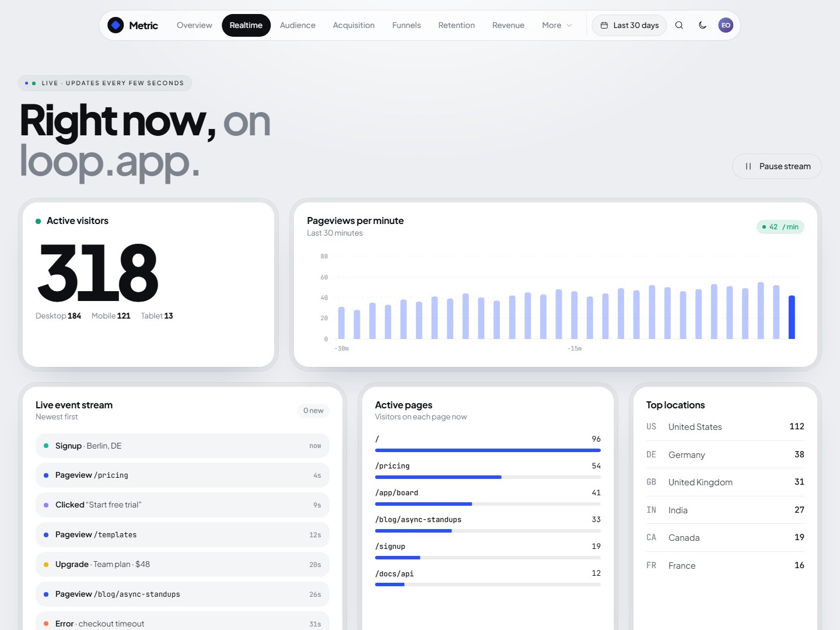Click the 42 /min badge

tap(780, 227)
